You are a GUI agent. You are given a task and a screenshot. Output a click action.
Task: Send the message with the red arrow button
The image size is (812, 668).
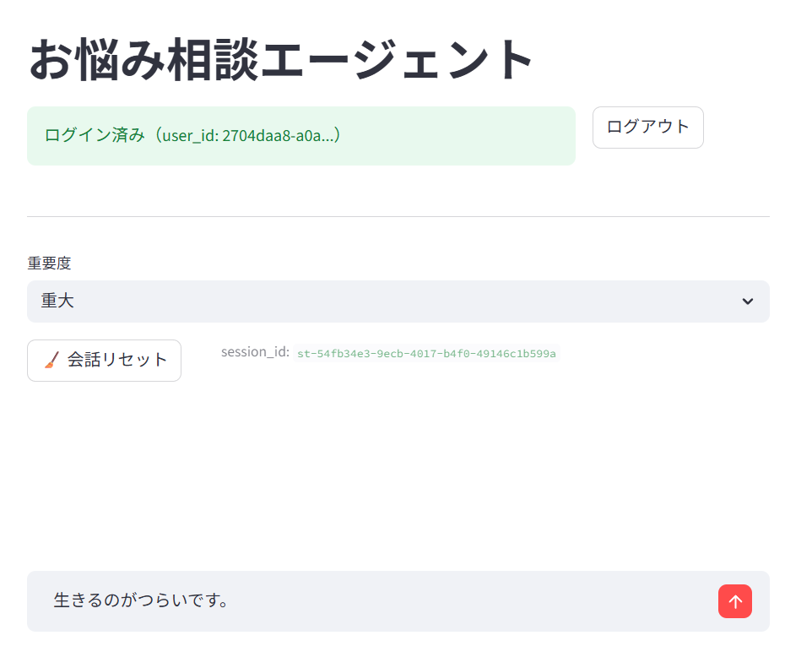(x=734, y=601)
